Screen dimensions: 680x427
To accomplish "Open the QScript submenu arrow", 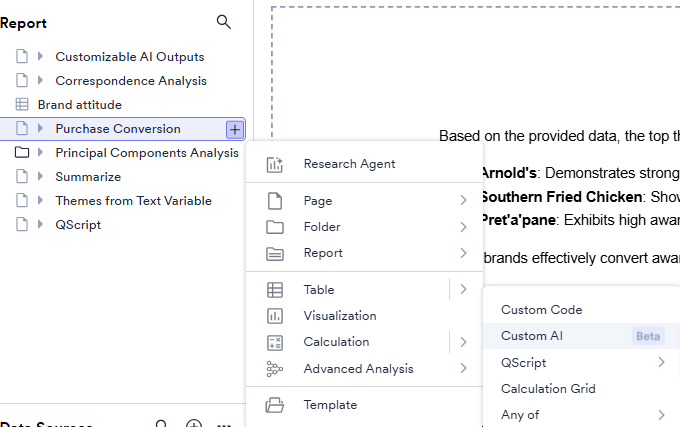I will point(661,362).
